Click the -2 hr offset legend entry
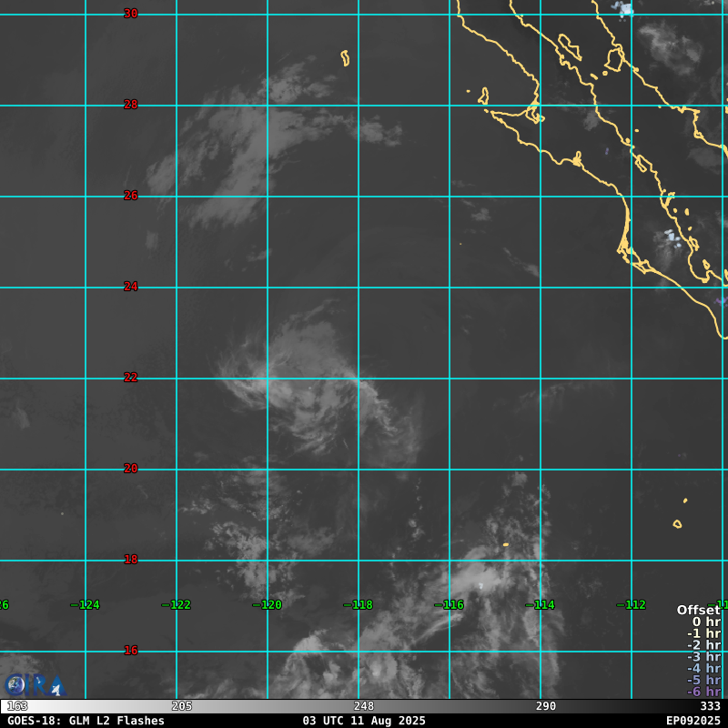The height and width of the screenshot is (728, 728). (x=703, y=645)
